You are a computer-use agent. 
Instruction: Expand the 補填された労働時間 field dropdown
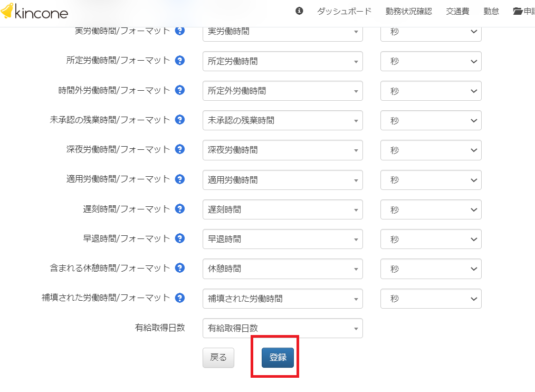pyautogui.click(x=282, y=299)
